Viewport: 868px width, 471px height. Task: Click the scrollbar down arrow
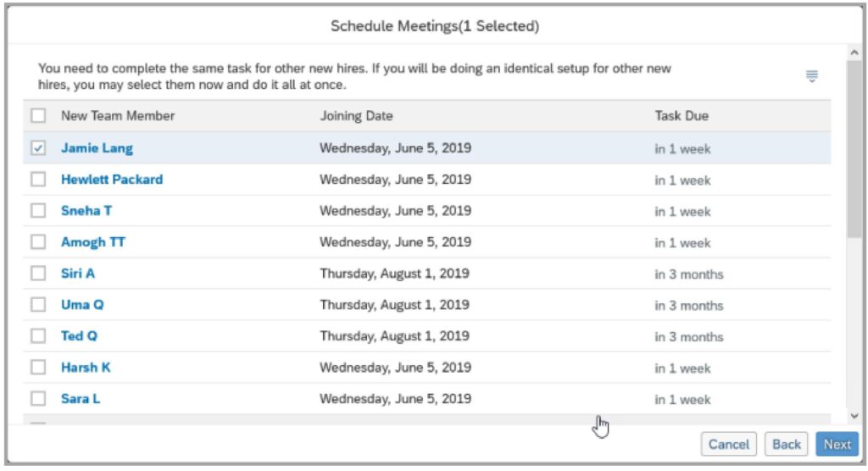tap(854, 416)
